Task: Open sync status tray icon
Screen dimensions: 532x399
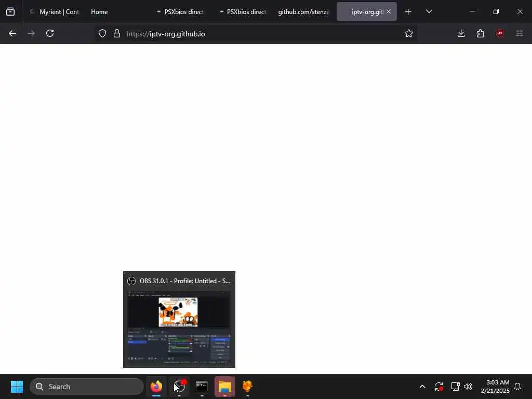Action: pos(438,387)
